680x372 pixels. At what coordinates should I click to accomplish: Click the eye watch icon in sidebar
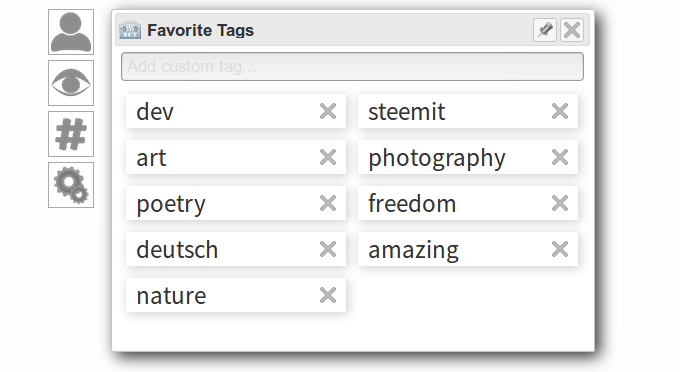71,83
